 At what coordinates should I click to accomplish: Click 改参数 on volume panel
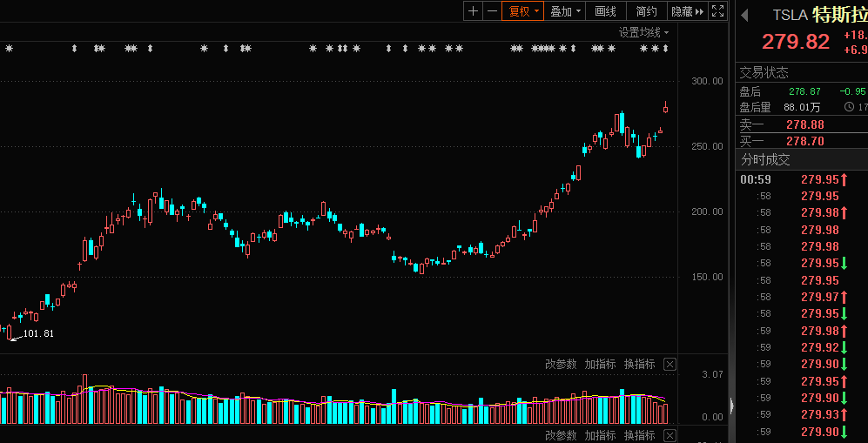point(561,364)
